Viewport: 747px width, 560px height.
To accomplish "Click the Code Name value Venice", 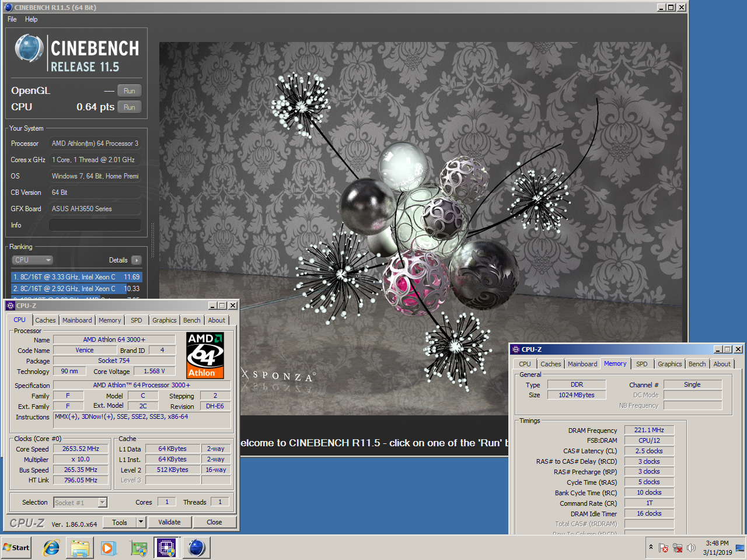I will pyautogui.click(x=85, y=350).
